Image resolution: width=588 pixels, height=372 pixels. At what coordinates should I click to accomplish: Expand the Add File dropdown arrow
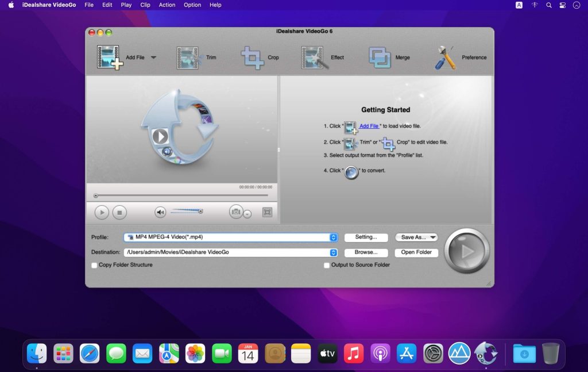point(153,56)
